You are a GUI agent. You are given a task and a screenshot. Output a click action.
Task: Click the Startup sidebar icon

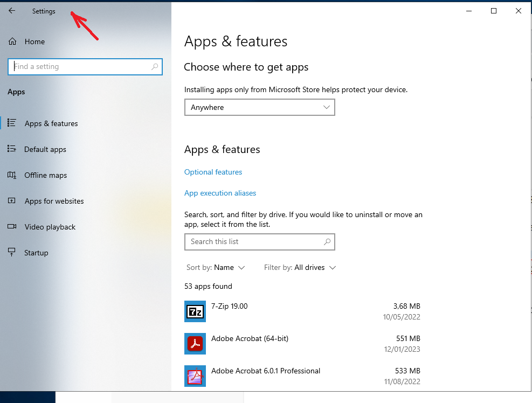click(x=12, y=253)
